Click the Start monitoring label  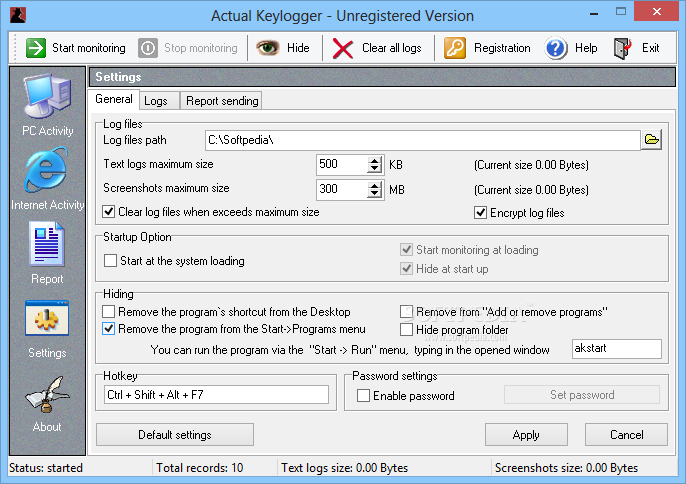click(89, 48)
